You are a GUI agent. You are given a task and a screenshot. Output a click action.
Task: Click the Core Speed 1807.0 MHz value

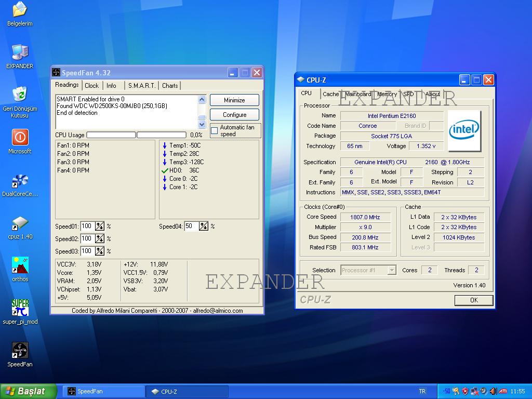tap(365, 217)
